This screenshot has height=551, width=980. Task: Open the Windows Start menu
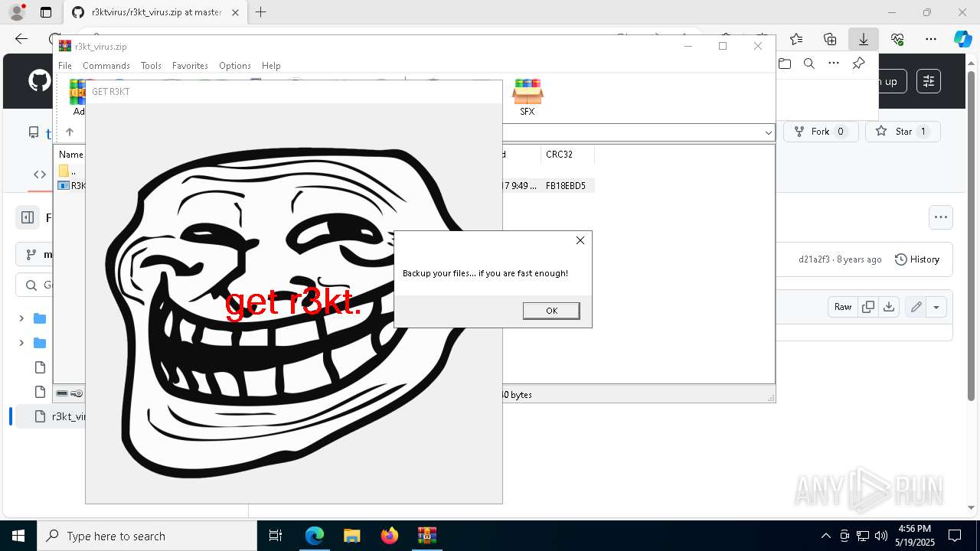tap(18, 536)
